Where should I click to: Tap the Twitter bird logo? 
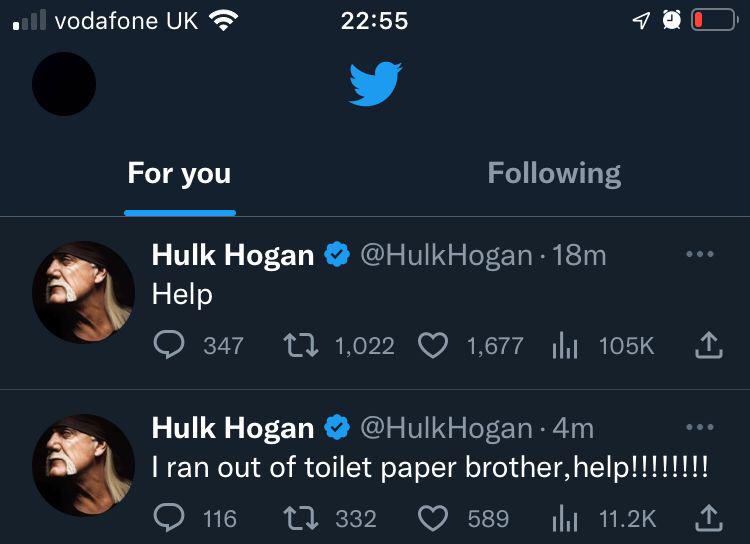click(375, 84)
